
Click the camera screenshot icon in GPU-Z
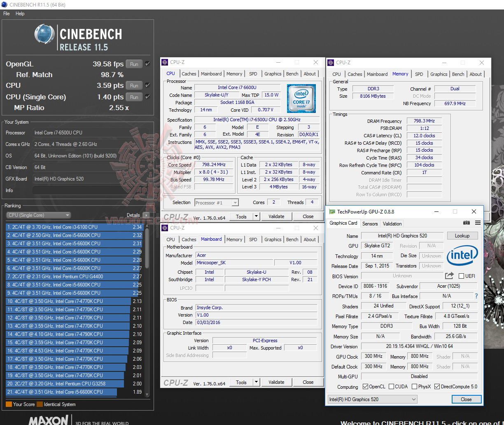pos(466,223)
